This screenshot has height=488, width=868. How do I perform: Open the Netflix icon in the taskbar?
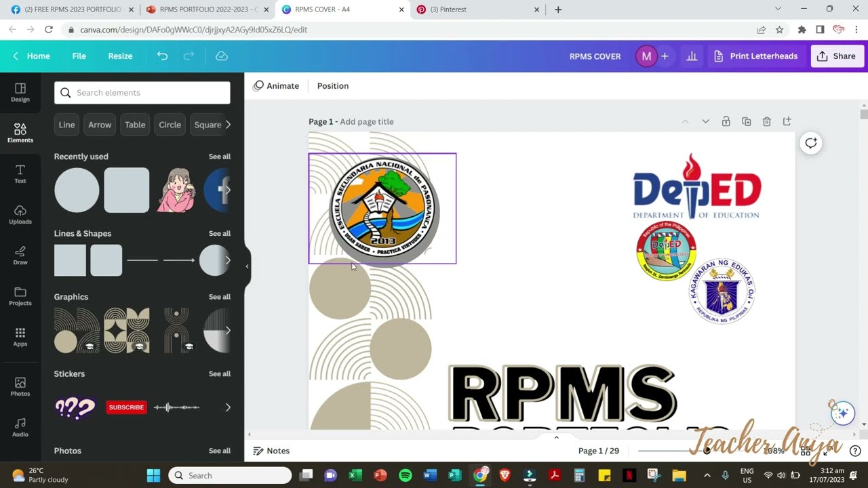[629, 475]
